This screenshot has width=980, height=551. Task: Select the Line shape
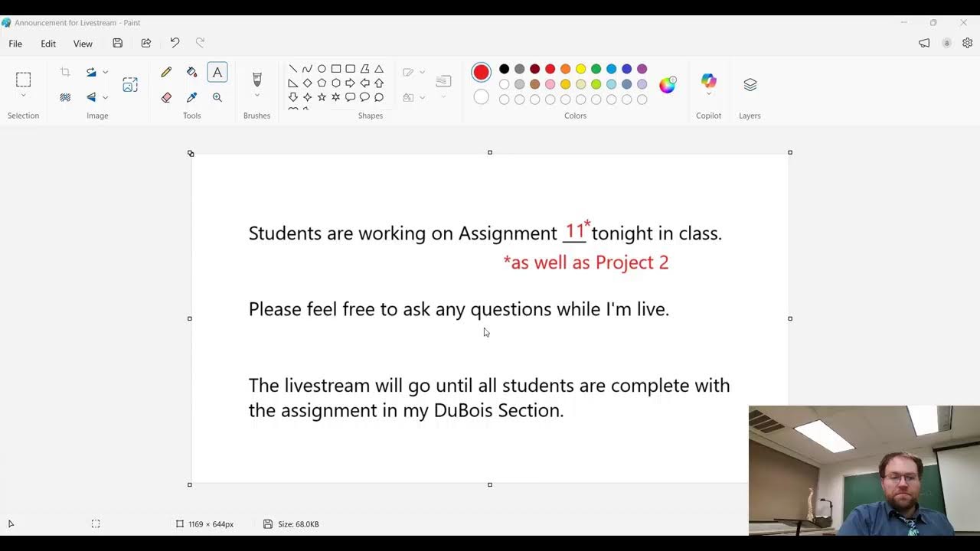(292, 69)
